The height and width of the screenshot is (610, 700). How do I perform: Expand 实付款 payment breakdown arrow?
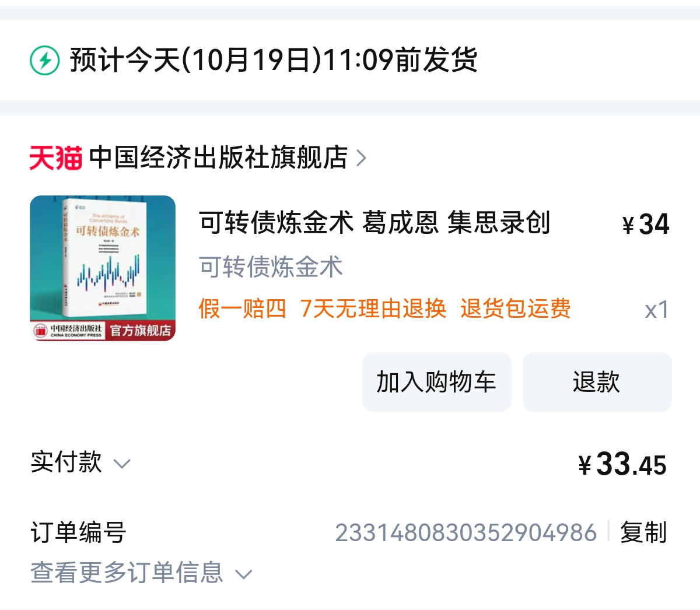(x=122, y=464)
